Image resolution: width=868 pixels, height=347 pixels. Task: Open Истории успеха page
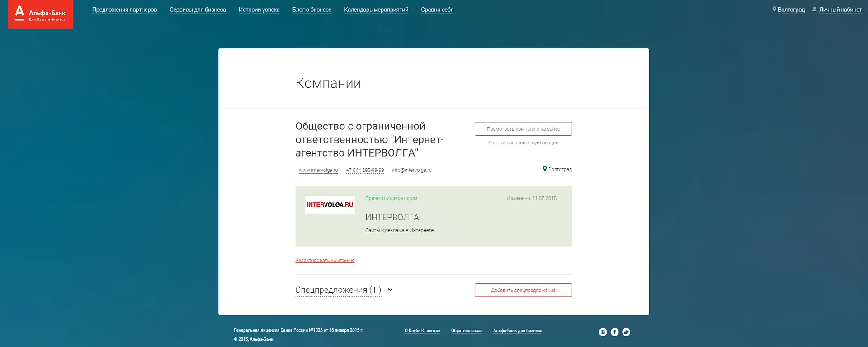click(259, 10)
